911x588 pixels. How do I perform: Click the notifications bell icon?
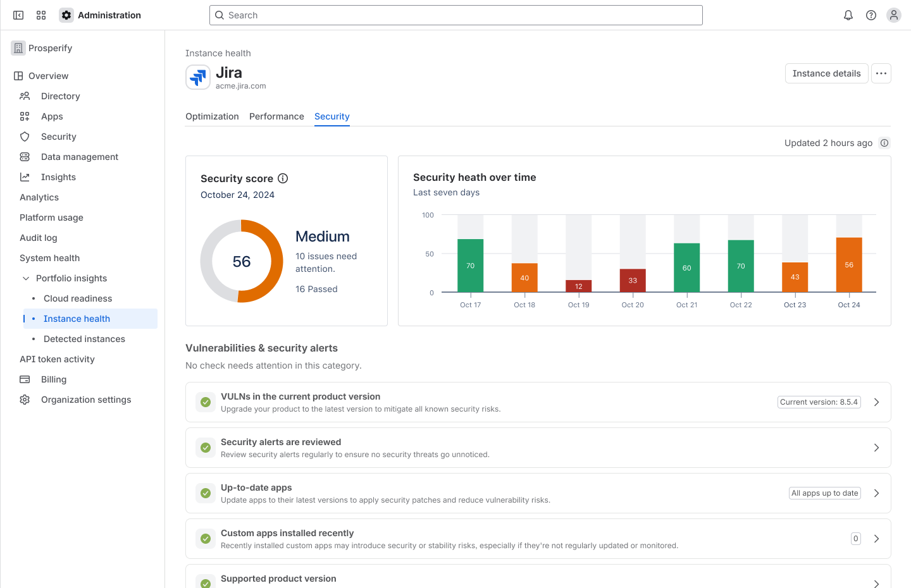pyautogui.click(x=848, y=15)
